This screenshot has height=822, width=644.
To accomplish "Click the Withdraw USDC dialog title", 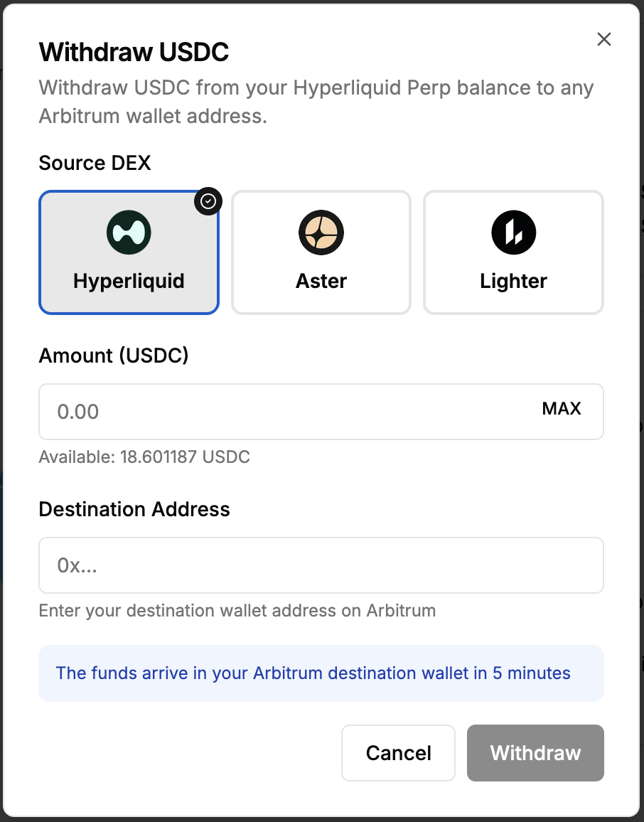I will point(134,52).
